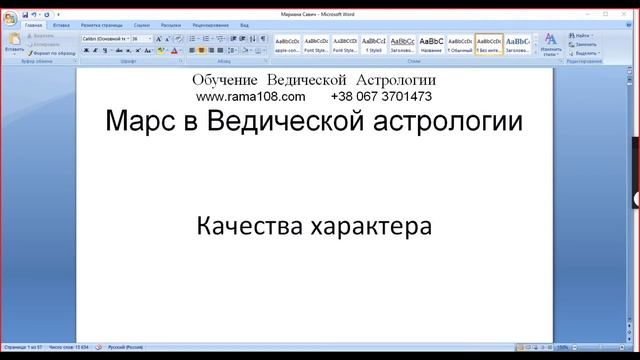Click the justify alignment icon
The image size is (640, 360).
pos(220,51)
